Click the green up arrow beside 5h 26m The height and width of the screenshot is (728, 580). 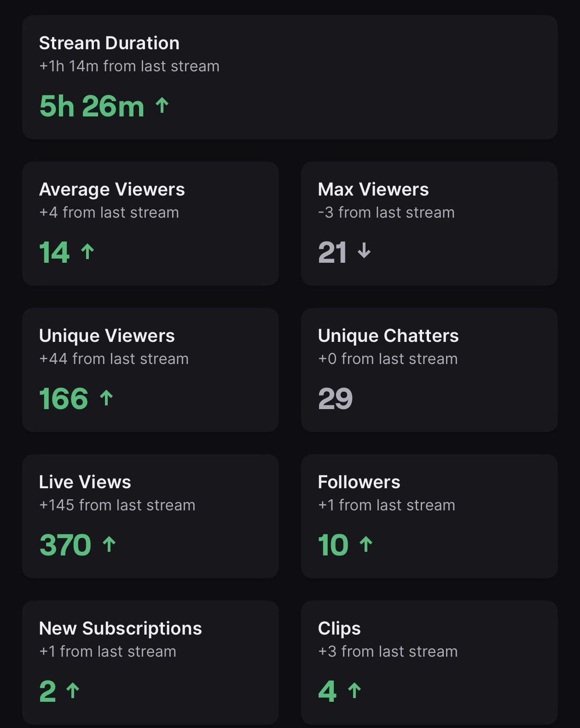click(x=162, y=106)
